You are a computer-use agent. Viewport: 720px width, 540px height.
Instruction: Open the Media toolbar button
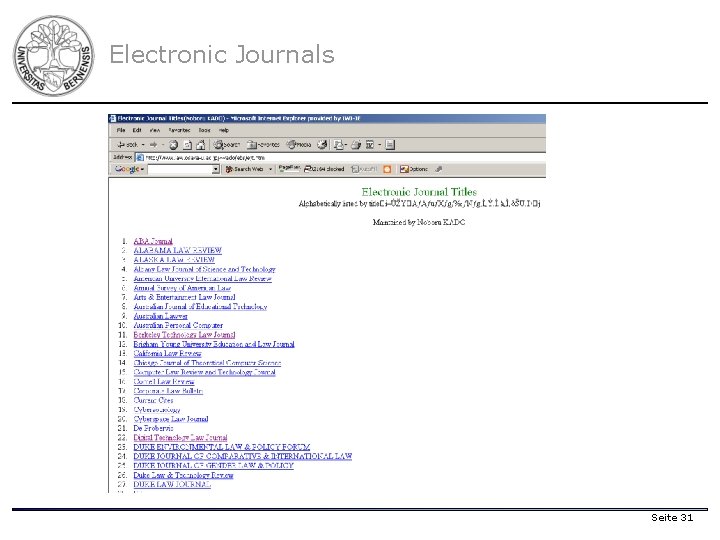(299, 145)
